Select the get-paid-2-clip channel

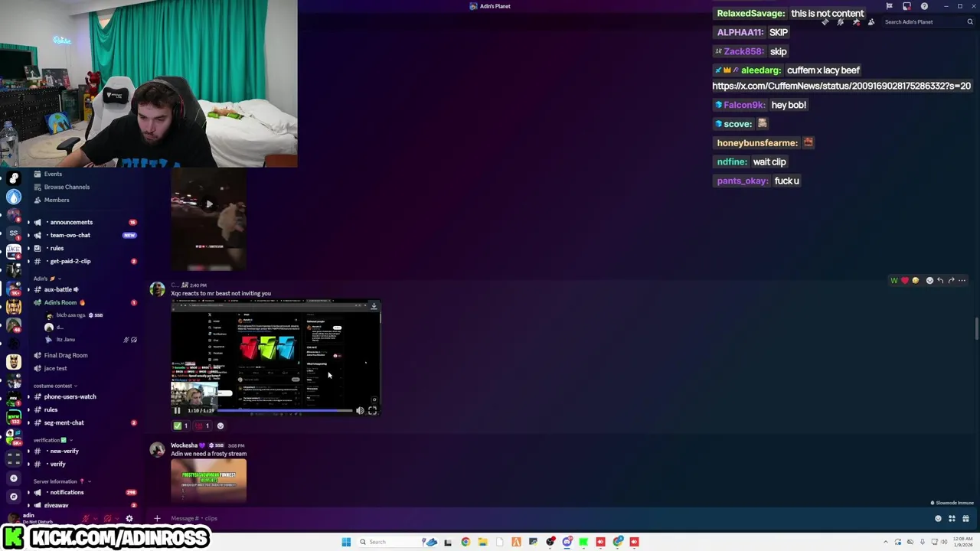[x=70, y=261]
